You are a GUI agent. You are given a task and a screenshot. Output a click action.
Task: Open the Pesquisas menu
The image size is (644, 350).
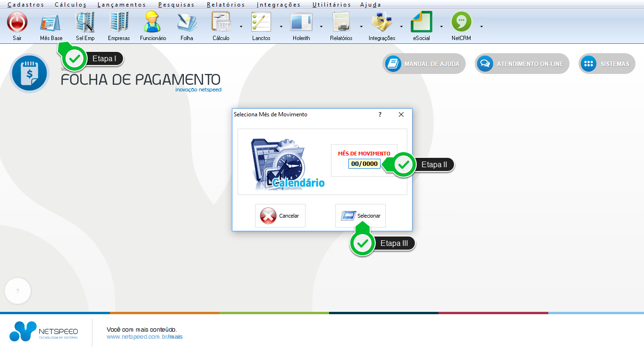[177, 5]
